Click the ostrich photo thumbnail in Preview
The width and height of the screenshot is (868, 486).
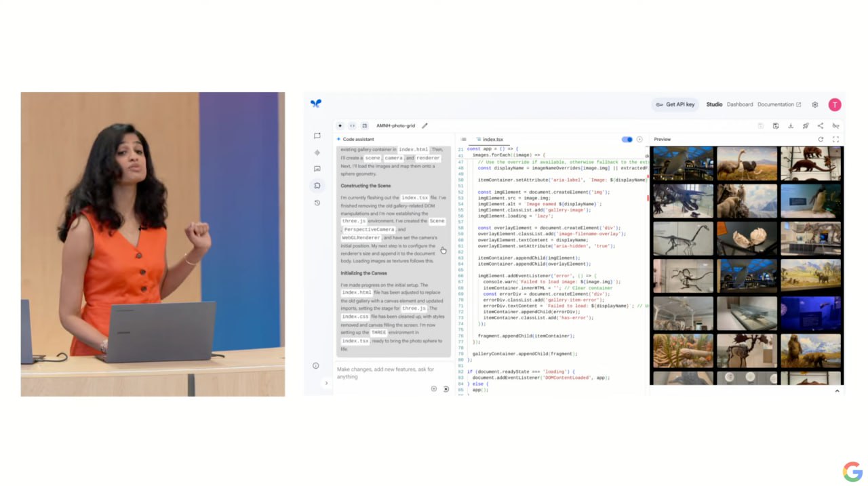click(x=747, y=163)
